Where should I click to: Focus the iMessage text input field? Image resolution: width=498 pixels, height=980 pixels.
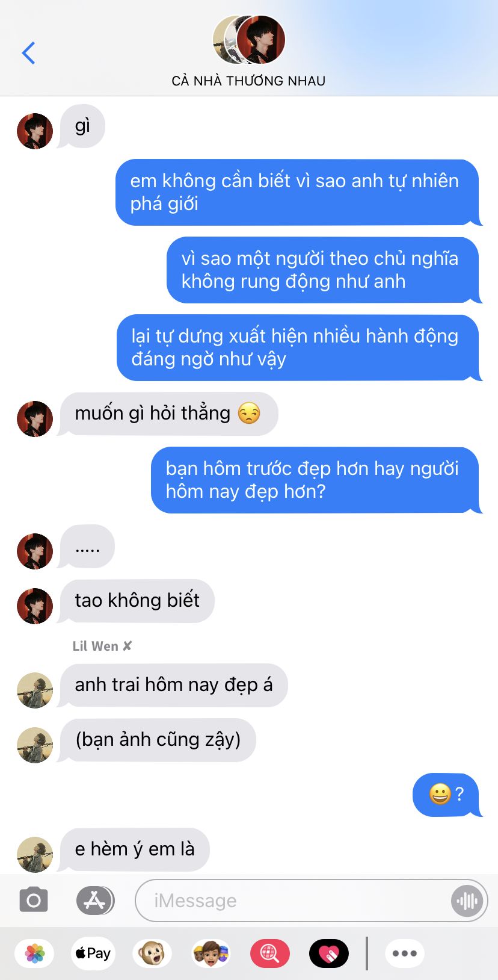(x=294, y=901)
